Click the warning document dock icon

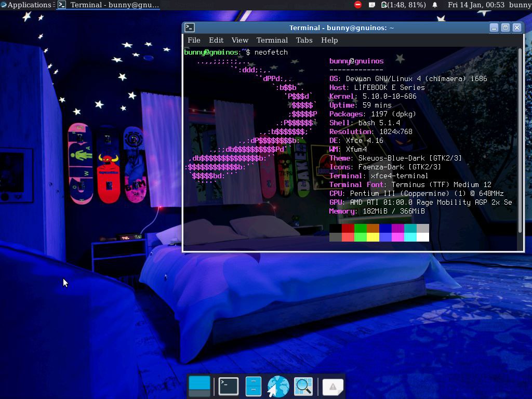(332, 387)
